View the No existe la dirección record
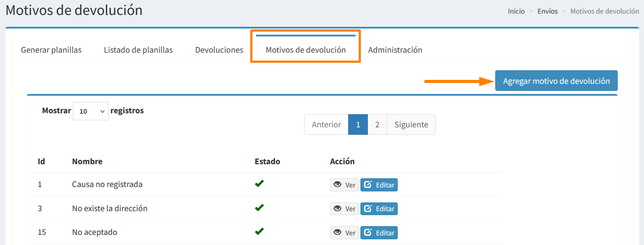644x245 pixels. pyautogui.click(x=344, y=209)
